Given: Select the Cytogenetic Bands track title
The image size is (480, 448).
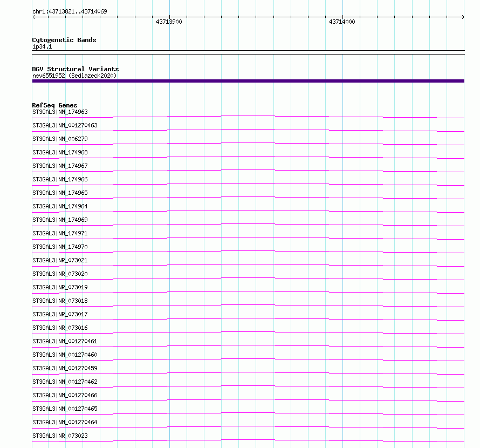Looking at the screenshot, I should click(x=64, y=40).
